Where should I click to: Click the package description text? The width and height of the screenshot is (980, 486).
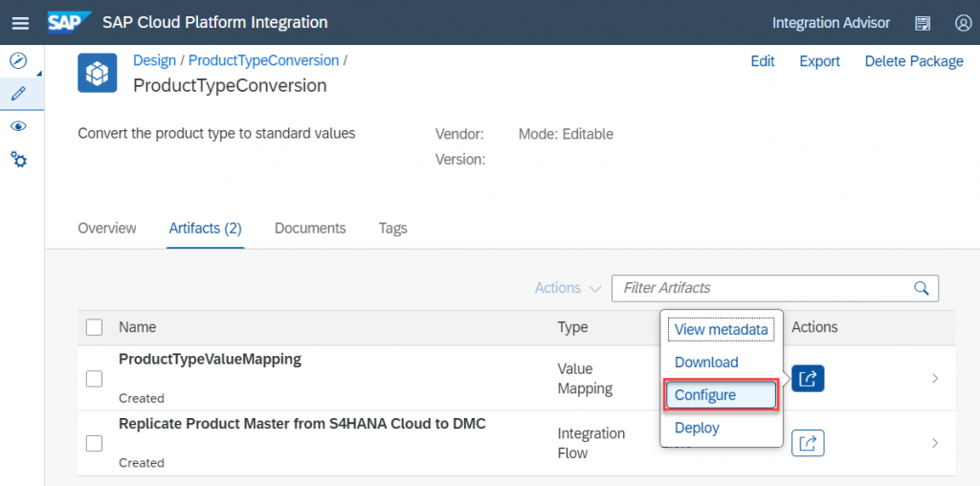tap(216, 133)
